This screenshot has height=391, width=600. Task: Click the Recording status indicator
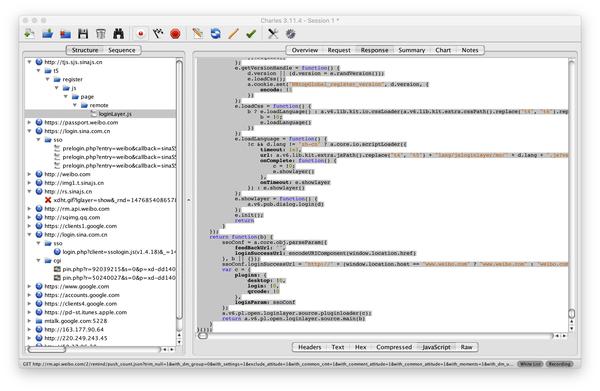559,364
